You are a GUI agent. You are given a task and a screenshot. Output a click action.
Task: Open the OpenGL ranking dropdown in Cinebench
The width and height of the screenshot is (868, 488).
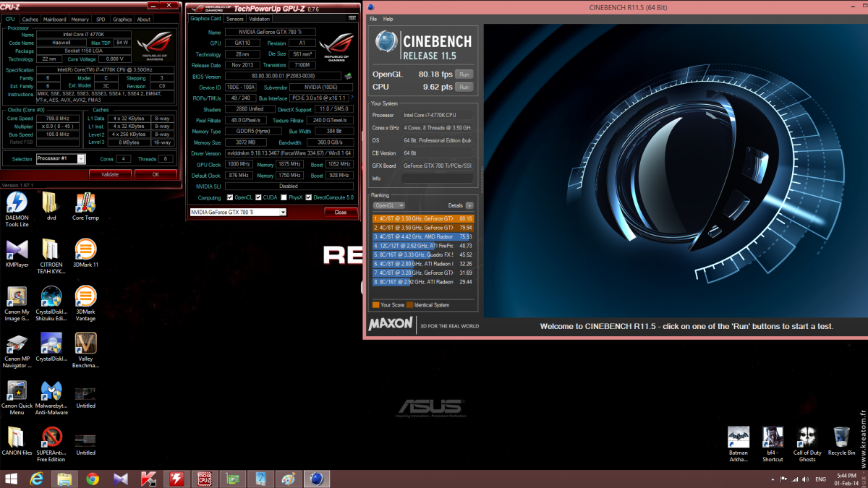[x=389, y=205]
